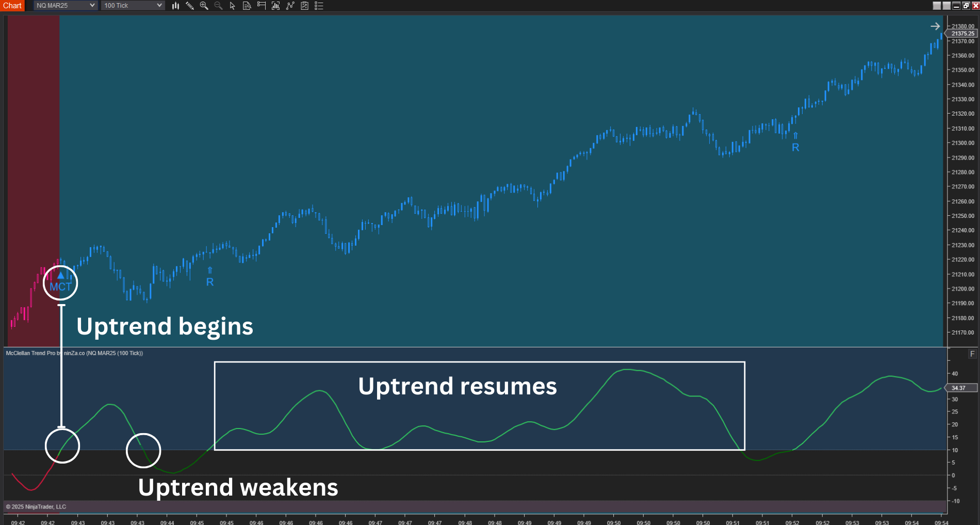980x525 pixels.
Task: Expand the NQ MAR25 instrument dropdown
Action: click(x=66, y=6)
